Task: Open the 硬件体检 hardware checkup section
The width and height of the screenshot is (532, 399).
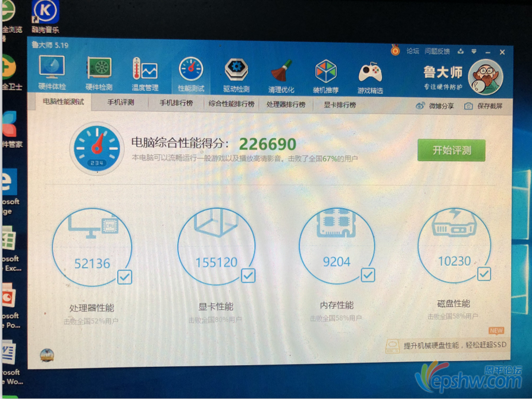Action: [52, 73]
